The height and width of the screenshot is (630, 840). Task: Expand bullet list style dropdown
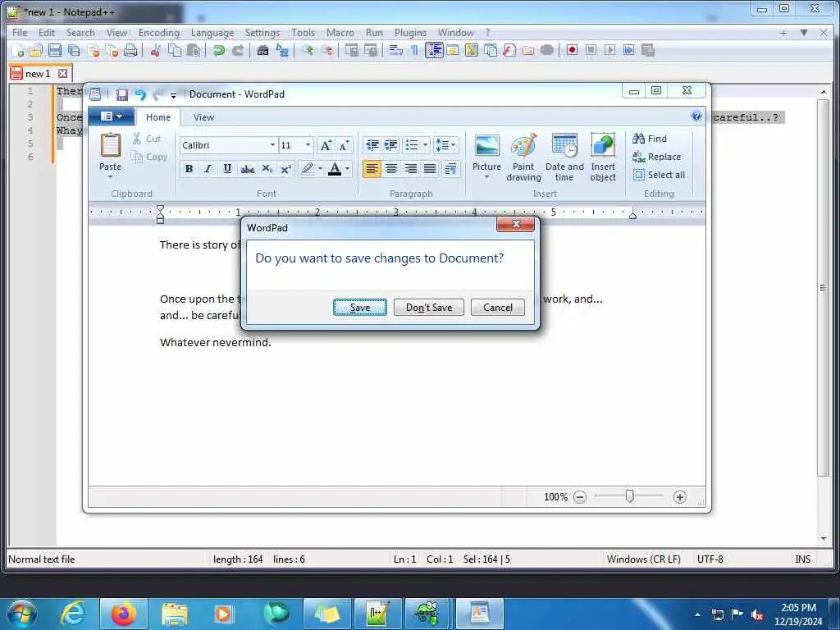[425, 145]
